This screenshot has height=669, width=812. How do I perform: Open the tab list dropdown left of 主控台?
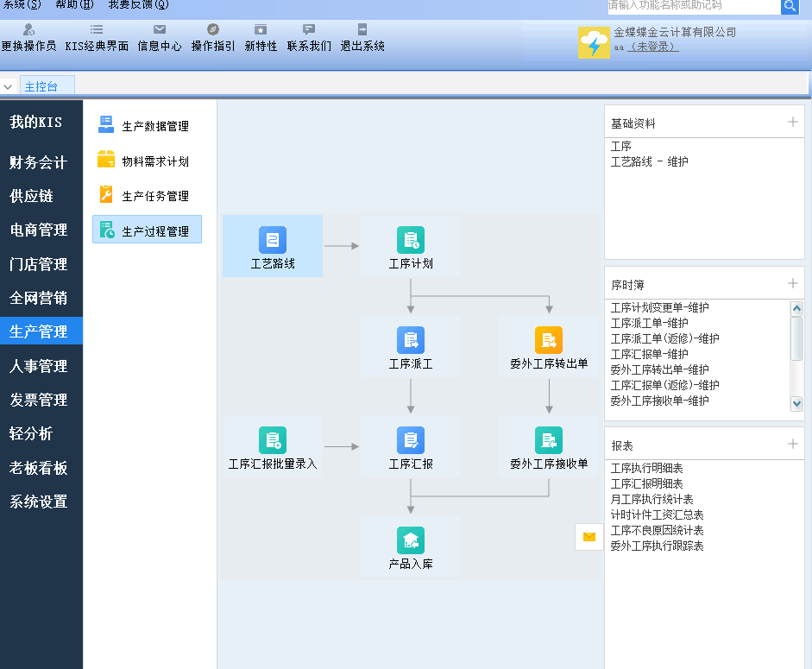click(9, 85)
